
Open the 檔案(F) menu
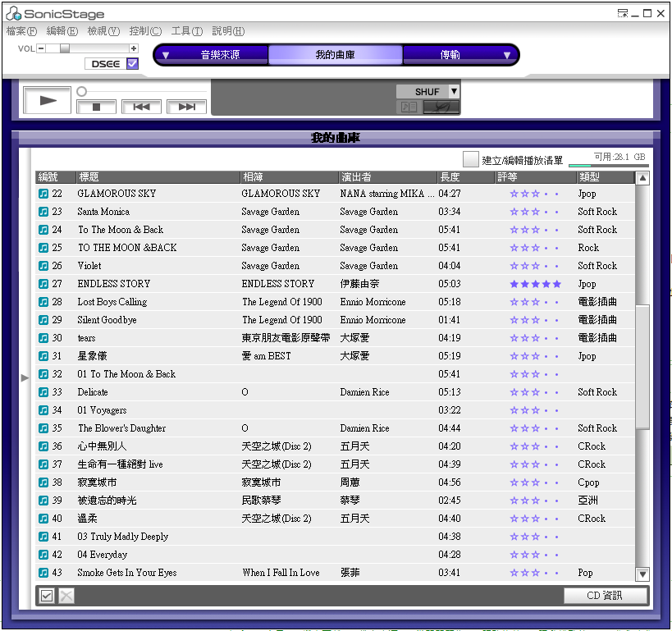22,31
